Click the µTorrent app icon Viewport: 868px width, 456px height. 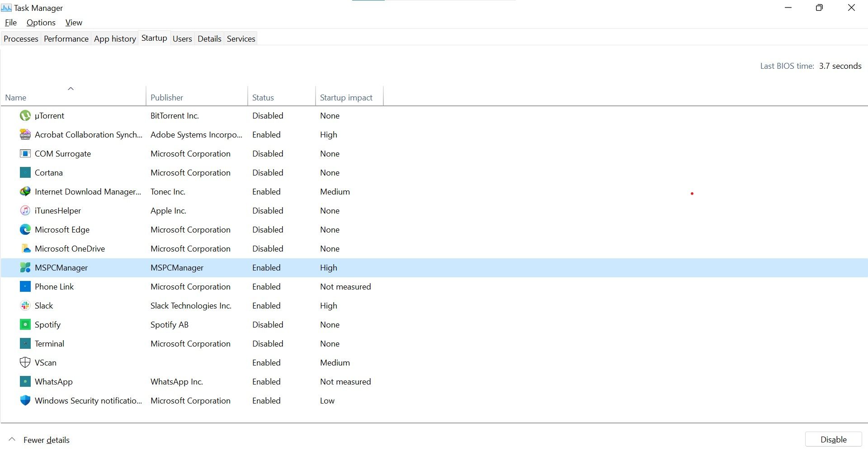(25, 116)
